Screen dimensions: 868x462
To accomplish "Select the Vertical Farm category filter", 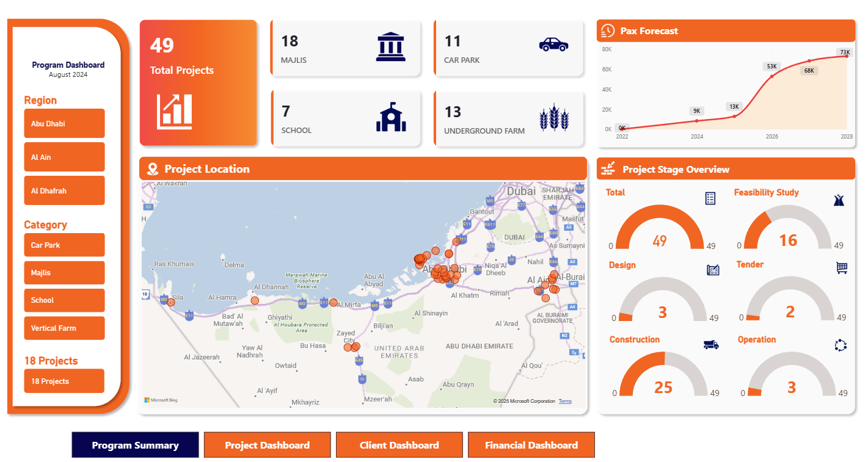I will tap(64, 328).
